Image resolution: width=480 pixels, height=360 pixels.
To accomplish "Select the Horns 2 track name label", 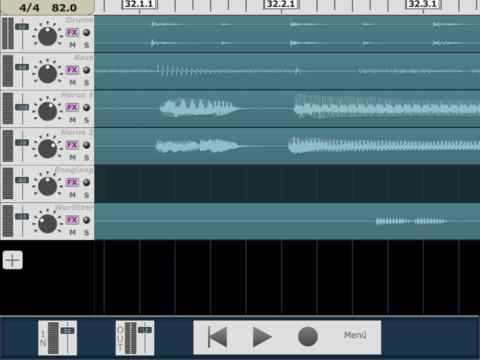I will [77, 132].
